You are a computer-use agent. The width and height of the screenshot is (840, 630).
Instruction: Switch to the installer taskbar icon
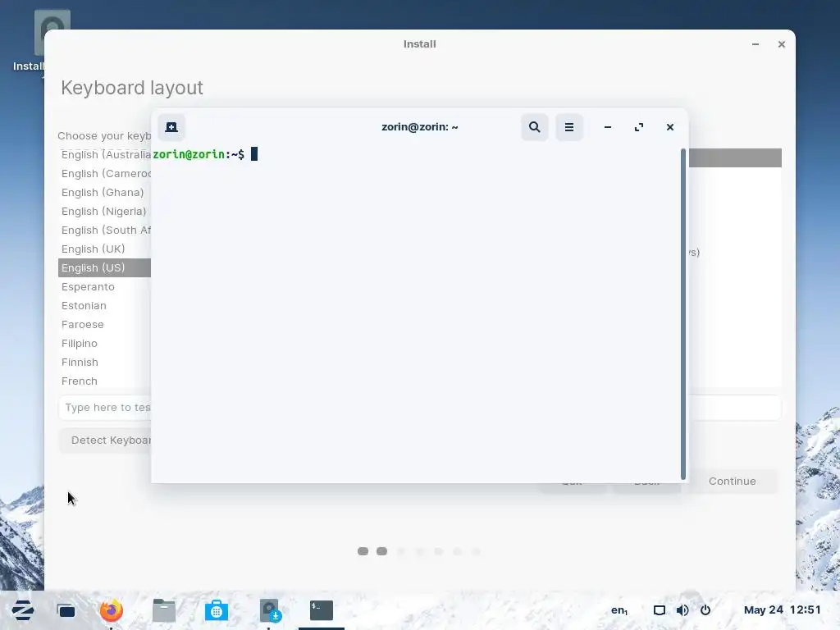[x=269, y=610]
